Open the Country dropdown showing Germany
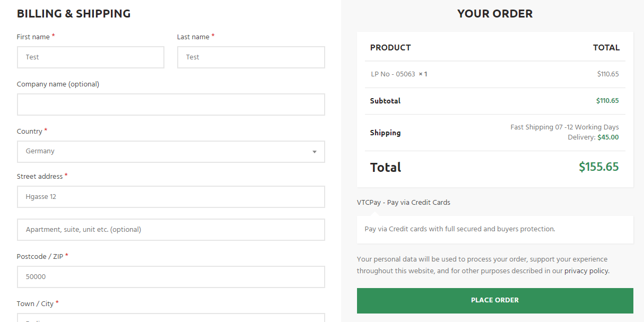Image resolution: width=644 pixels, height=322 pixels. 170,152
